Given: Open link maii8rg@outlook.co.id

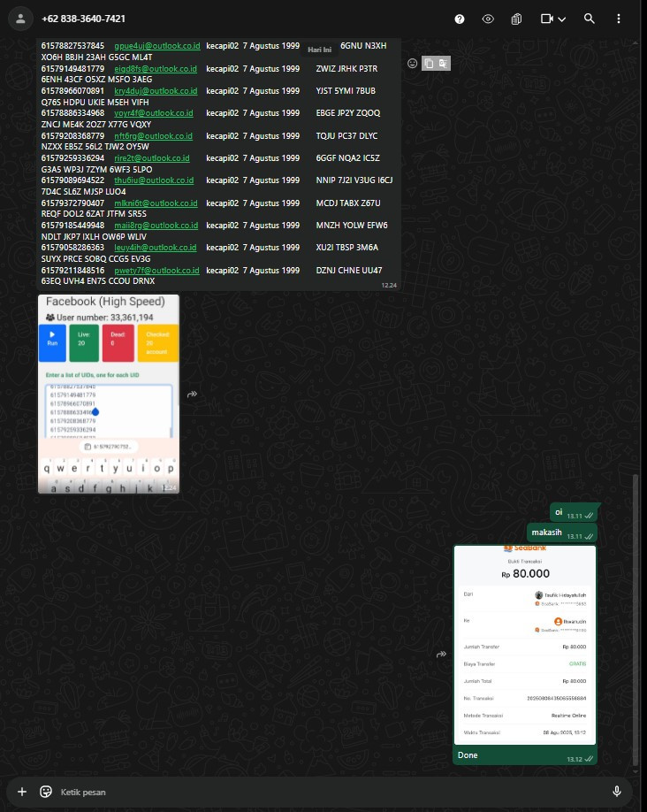Looking at the screenshot, I should 156,226.
